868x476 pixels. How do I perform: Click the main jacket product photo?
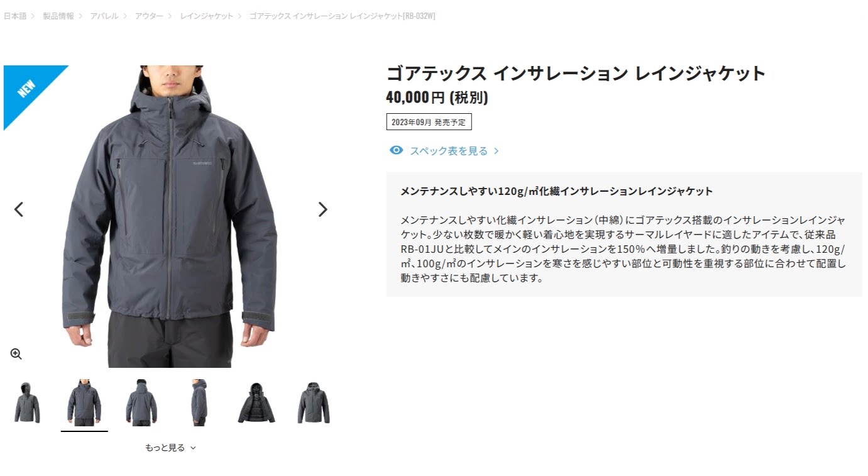170,216
